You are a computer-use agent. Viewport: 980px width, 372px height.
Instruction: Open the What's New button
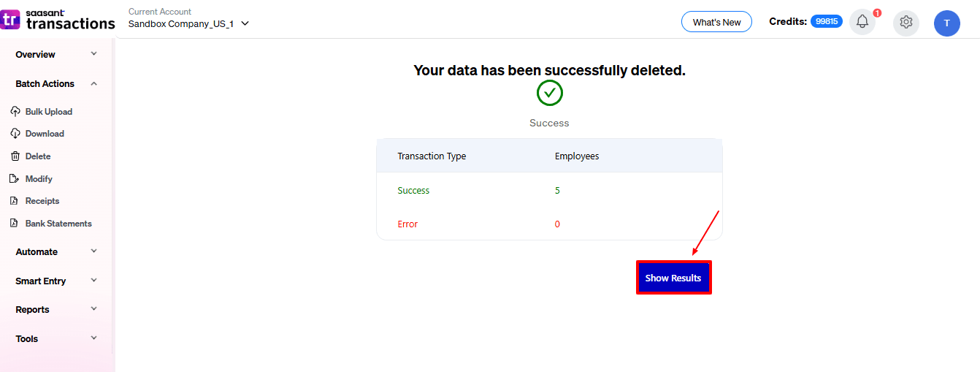(x=716, y=22)
